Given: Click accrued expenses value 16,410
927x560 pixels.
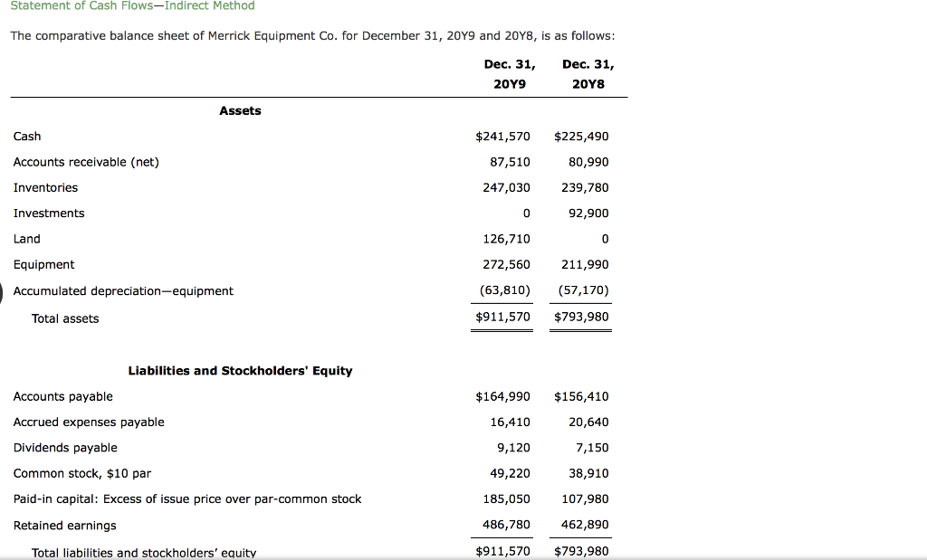Looking at the screenshot, I should (510, 422).
